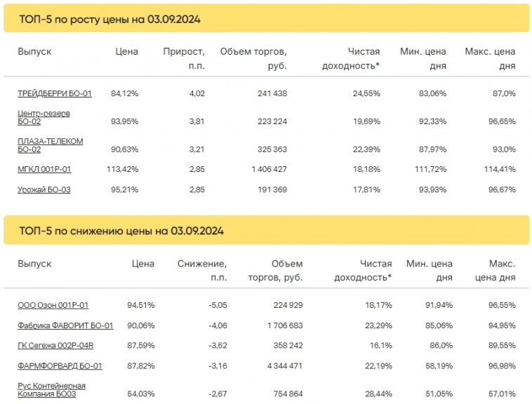Click the 4,02 growth value cell
The height and width of the screenshot is (404, 532).
pos(197,93)
